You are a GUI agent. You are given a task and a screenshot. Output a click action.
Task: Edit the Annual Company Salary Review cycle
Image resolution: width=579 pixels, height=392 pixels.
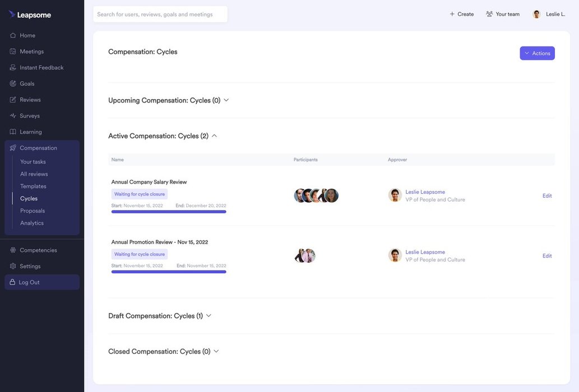pyautogui.click(x=547, y=195)
